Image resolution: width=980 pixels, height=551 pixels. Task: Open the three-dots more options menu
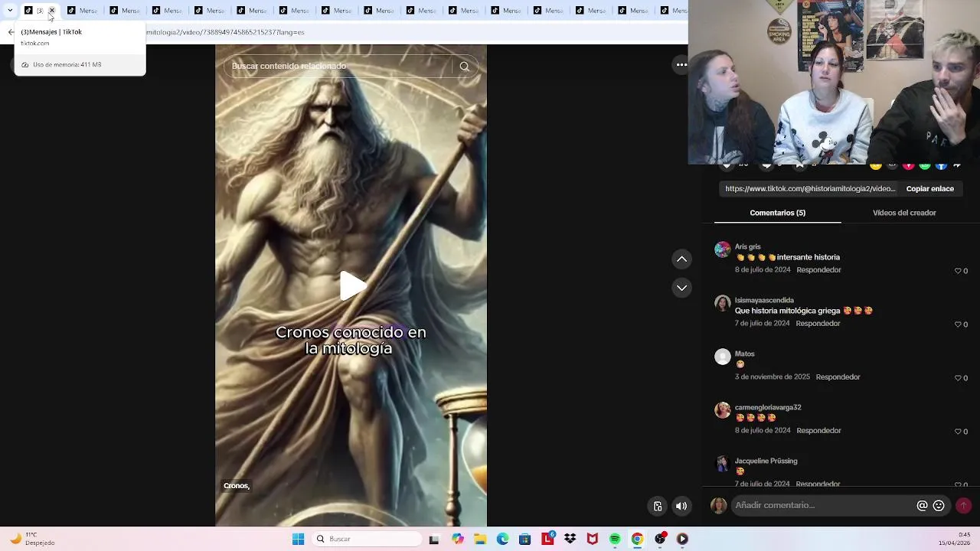[x=681, y=65]
